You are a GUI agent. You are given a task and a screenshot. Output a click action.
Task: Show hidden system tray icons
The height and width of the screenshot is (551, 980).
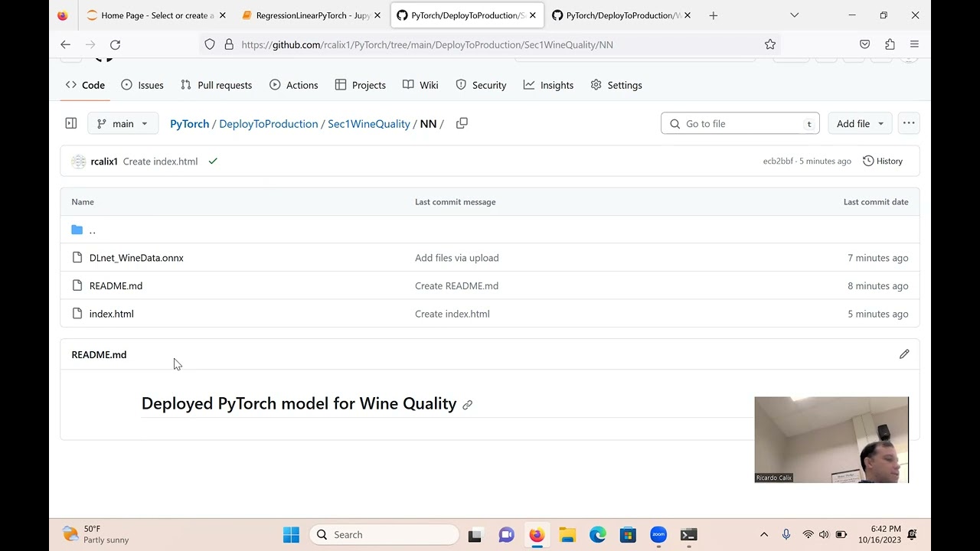pos(763,535)
